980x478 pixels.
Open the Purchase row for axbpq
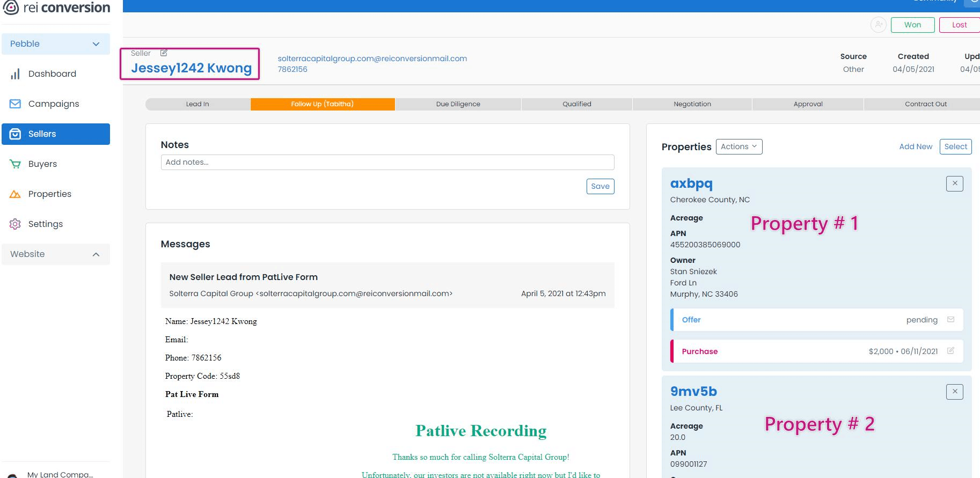click(817, 351)
